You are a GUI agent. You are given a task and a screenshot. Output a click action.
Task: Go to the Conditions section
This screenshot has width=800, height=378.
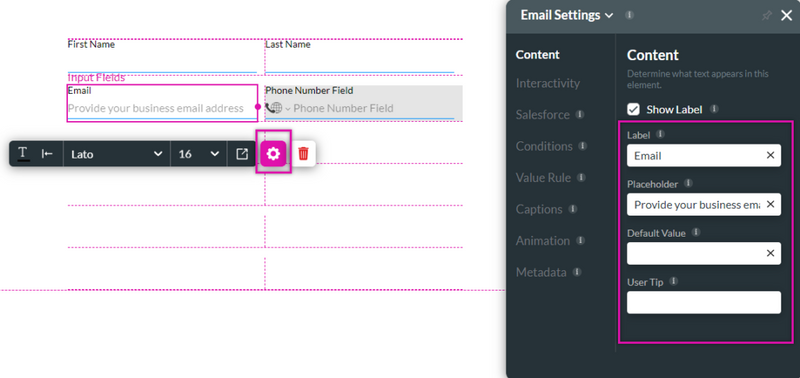click(544, 146)
